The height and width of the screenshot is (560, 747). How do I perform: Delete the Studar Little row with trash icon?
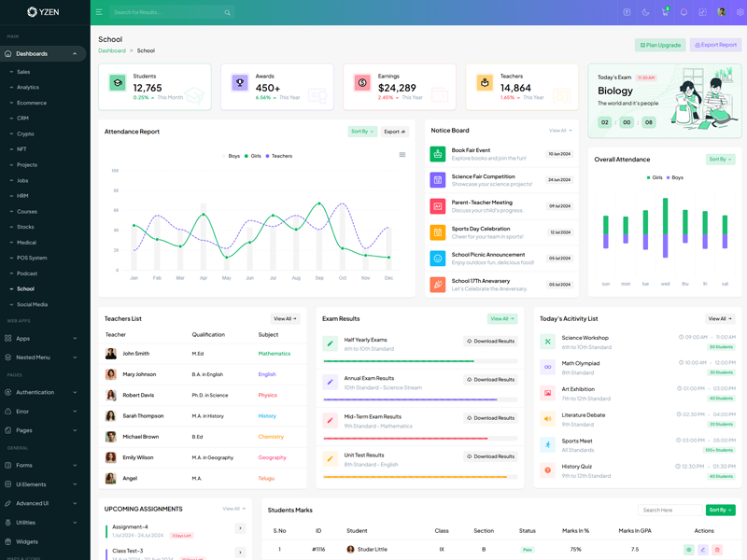coord(717,550)
